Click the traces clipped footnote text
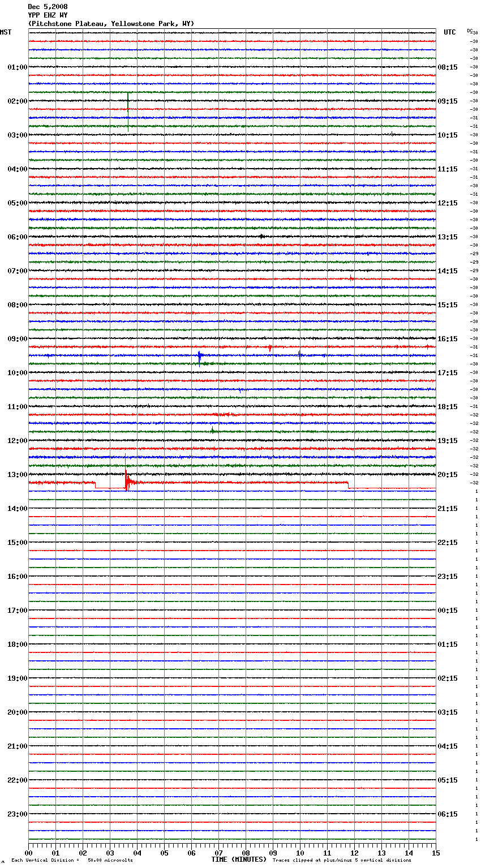 pos(342,860)
